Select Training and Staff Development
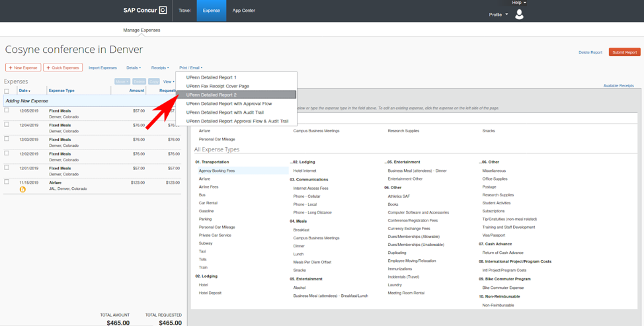 (508, 227)
